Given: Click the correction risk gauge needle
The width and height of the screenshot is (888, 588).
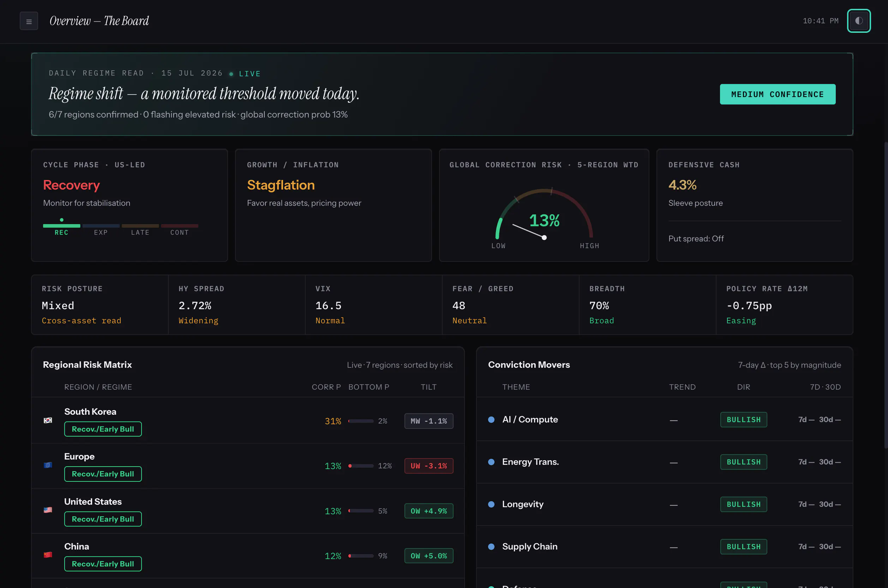Looking at the screenshot, I should click(x=529, y=231).
